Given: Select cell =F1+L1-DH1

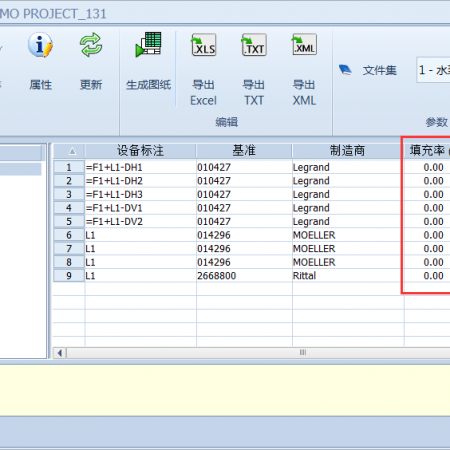Looking at the screenshot, I should 141,167.
